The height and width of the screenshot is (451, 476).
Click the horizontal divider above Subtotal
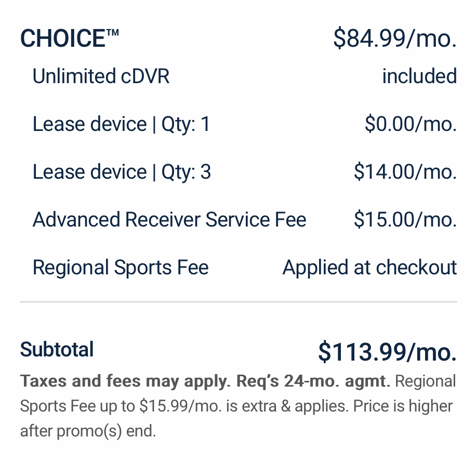tap(238, 301)
